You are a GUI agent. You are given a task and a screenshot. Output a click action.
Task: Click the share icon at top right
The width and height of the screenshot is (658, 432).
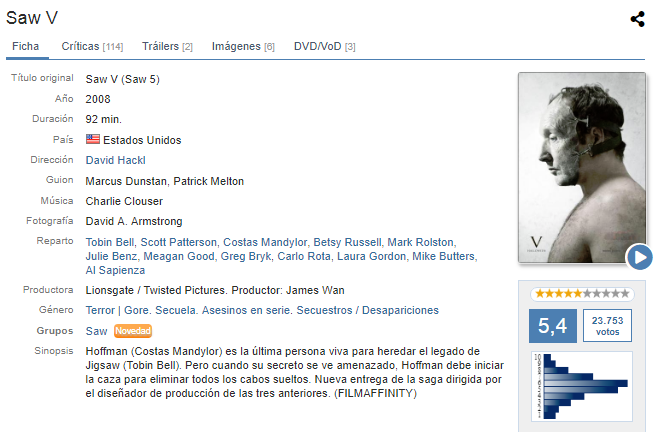[637, 19]
